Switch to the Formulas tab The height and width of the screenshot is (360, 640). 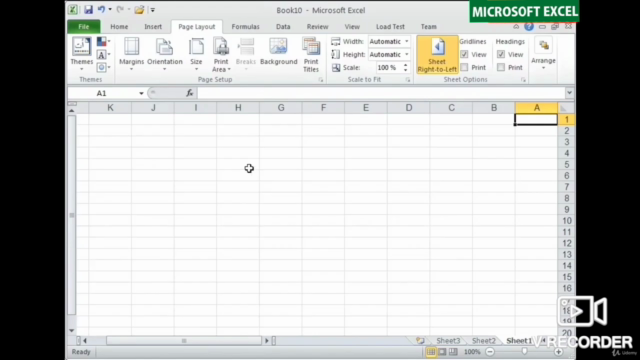pos(245,27)
